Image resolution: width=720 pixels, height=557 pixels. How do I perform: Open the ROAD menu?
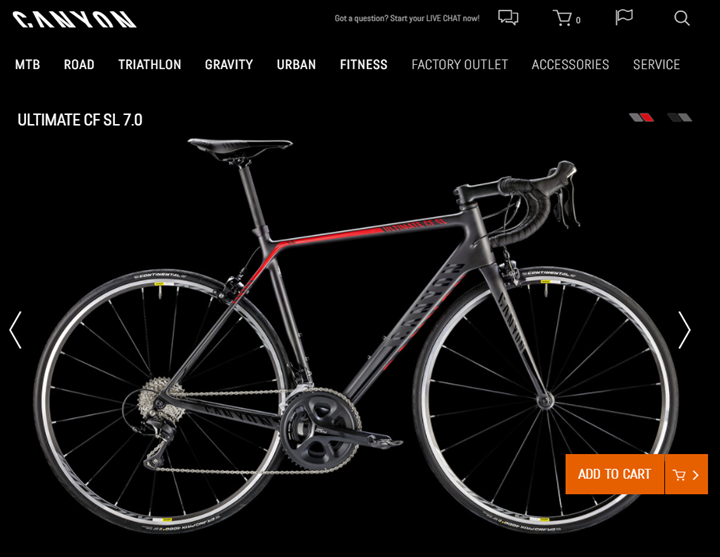click(79, 64)
